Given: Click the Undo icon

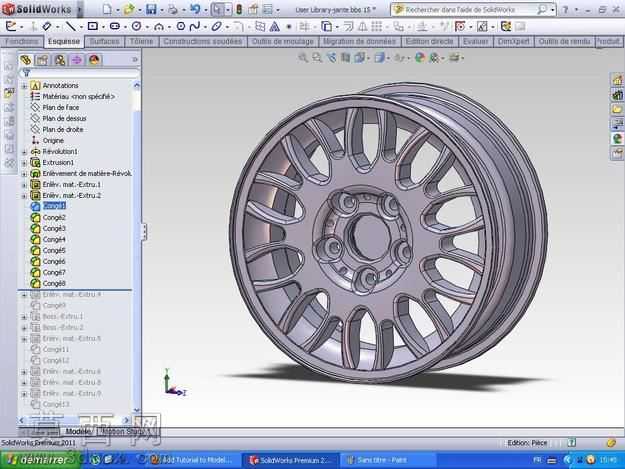Looking at the screenshot, I should pyautogui.click(x=195, y=9).
